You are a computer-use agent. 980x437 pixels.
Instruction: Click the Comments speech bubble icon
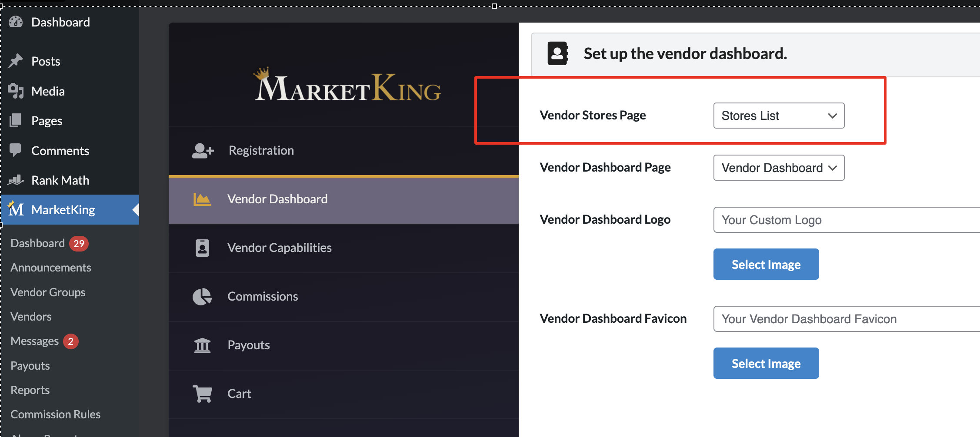click(16, 150)
